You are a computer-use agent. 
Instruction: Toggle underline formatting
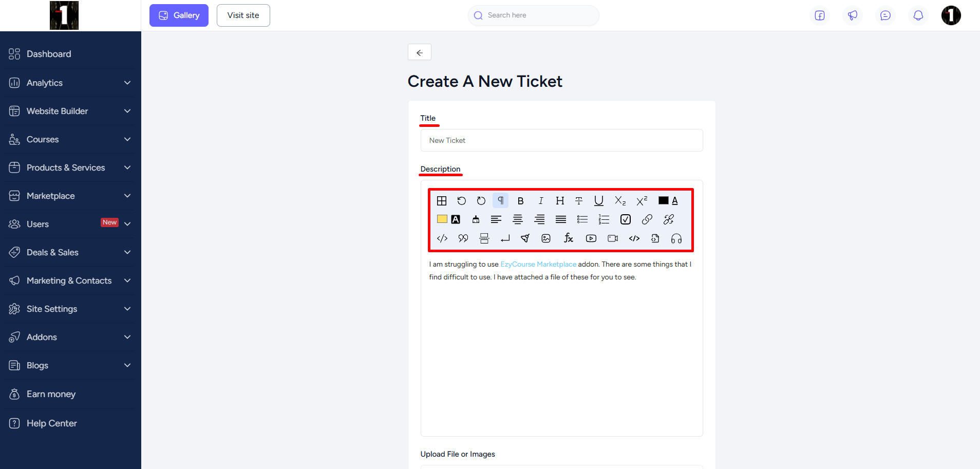click(x=598, y=201)
